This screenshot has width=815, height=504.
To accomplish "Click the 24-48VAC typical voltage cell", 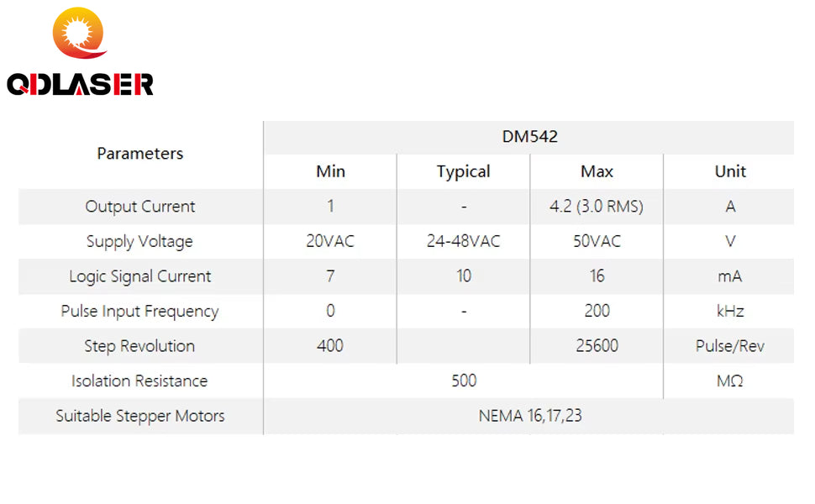I will click(463, 242).
